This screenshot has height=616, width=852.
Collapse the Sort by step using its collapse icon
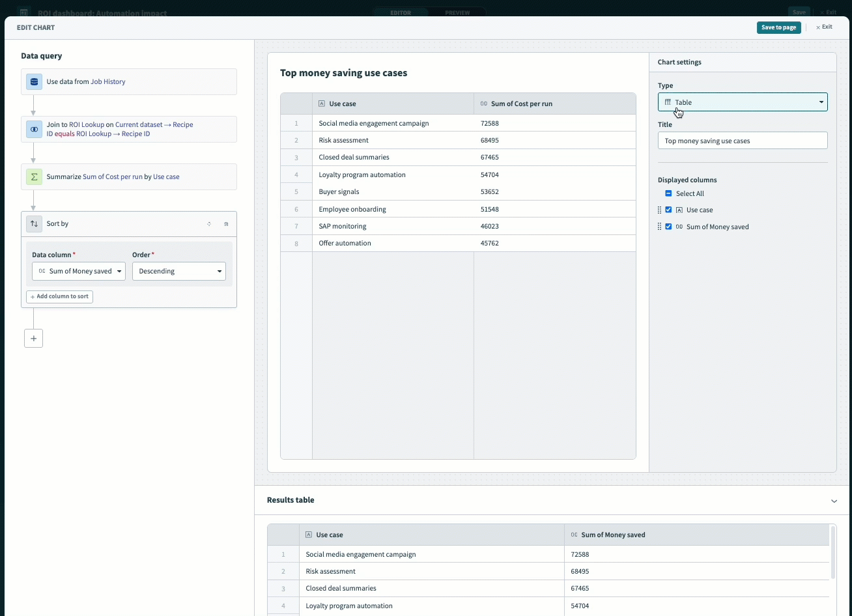click(x=209, y=224)
